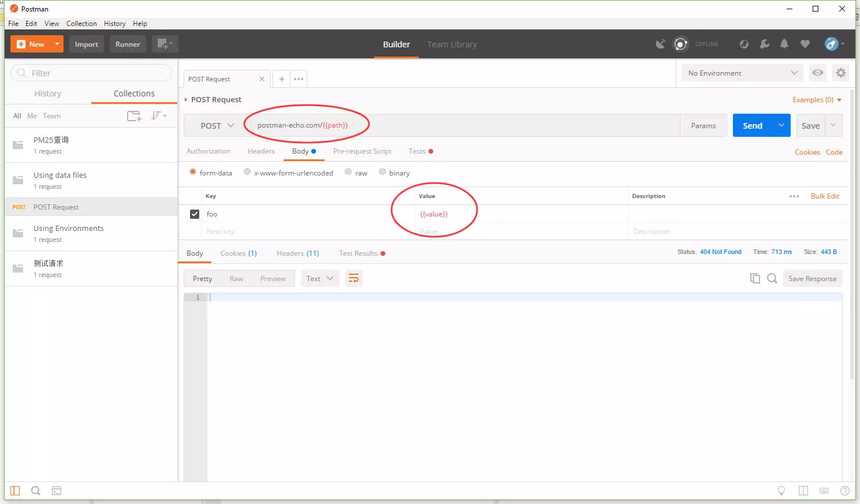Open the Send button dropdown arrow
This screenshot has width=860, height=504.
tap(781, 125)
